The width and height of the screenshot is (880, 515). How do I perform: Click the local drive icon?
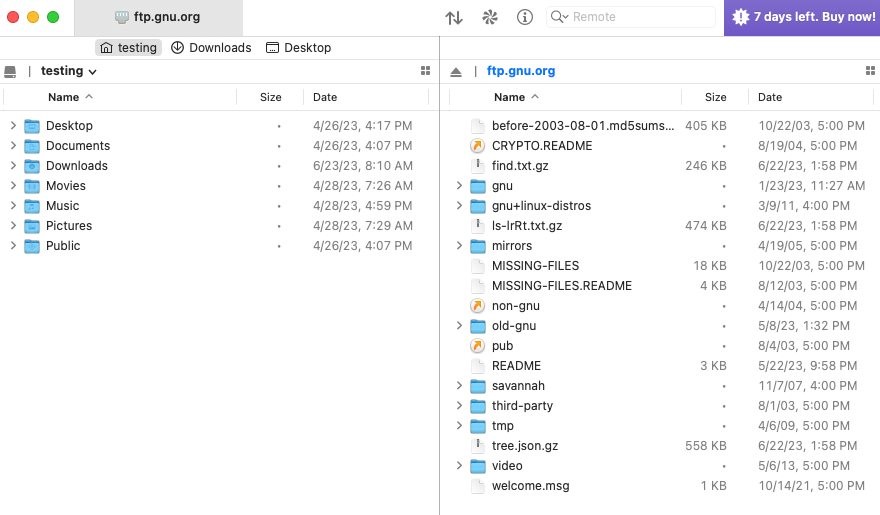(10, 71)
